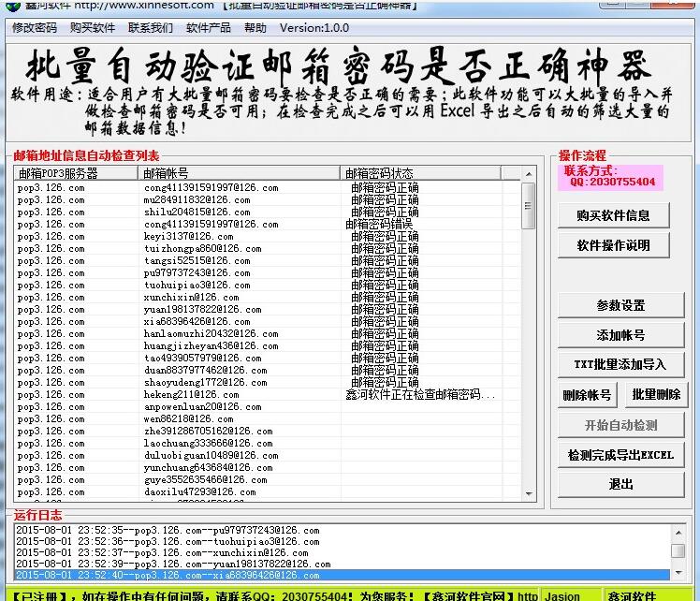Click the 购买软件信息 button
This screenshot has width=700, height=601.
point(613,214)
